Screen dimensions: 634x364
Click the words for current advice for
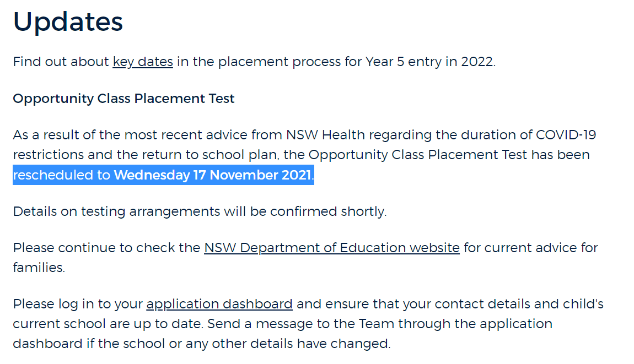(531, 248)
